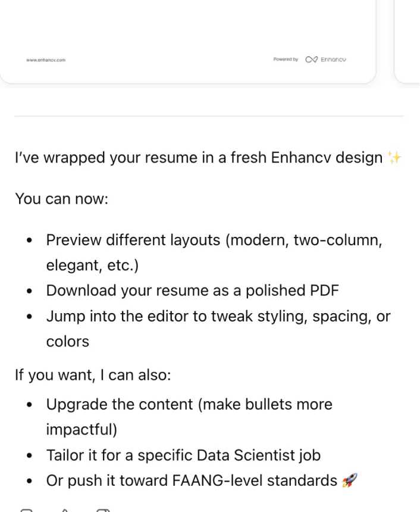Click the Enhancv infinity logo on the resume

[x=311, y=59]
